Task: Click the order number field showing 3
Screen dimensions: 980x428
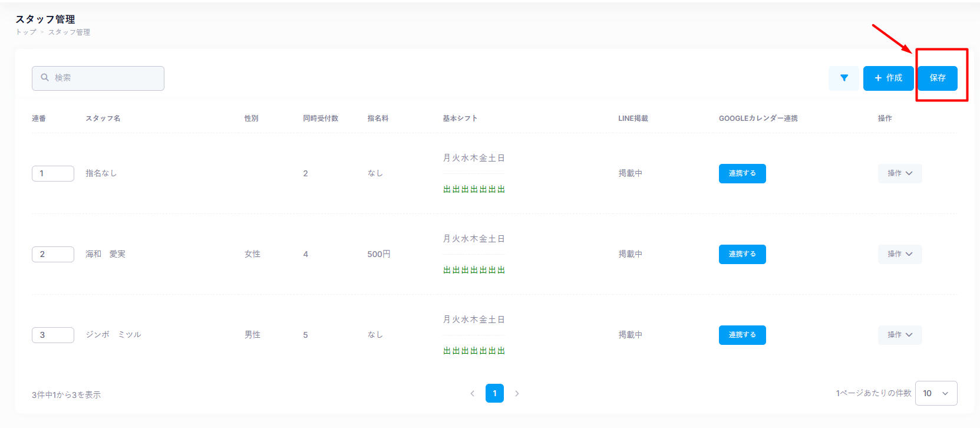Action: tap(52, 335)
